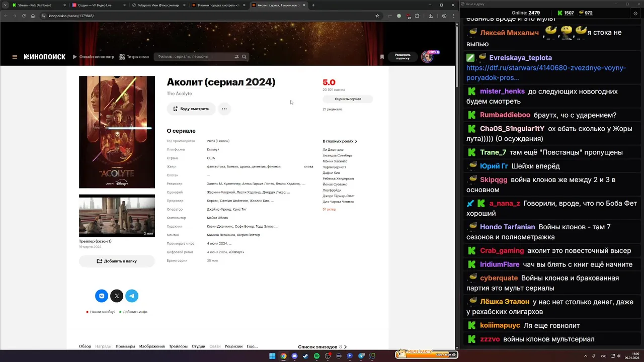Click Добавить в папку button
Viewport: 644px width, 362px height.
pos(117,261)
